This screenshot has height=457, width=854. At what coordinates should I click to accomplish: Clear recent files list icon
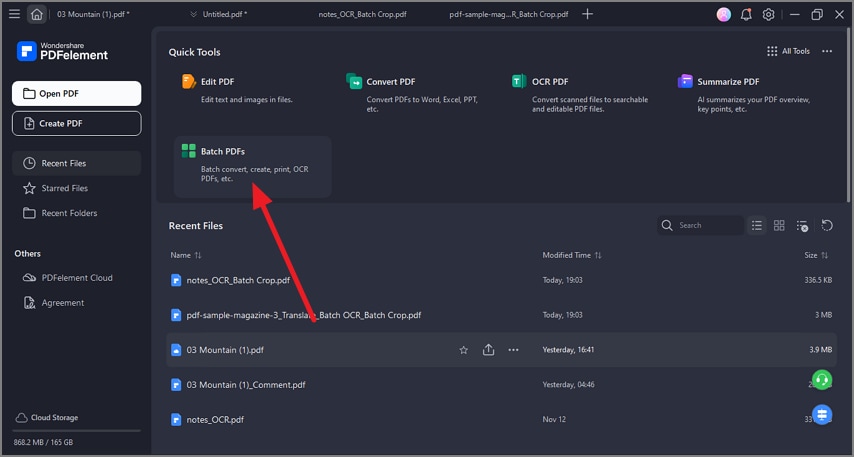(x=802, y=226)
